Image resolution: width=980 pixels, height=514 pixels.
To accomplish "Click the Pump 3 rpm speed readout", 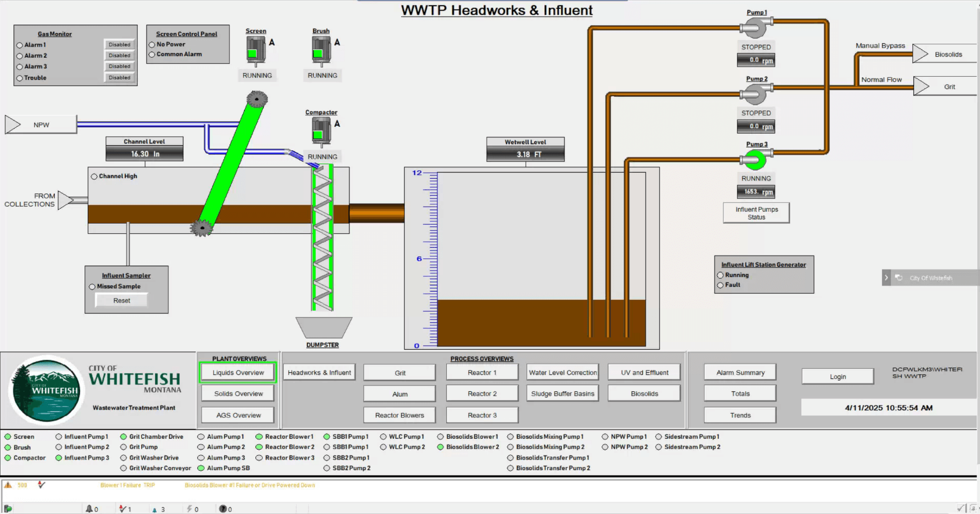I will tap(756, 192).
